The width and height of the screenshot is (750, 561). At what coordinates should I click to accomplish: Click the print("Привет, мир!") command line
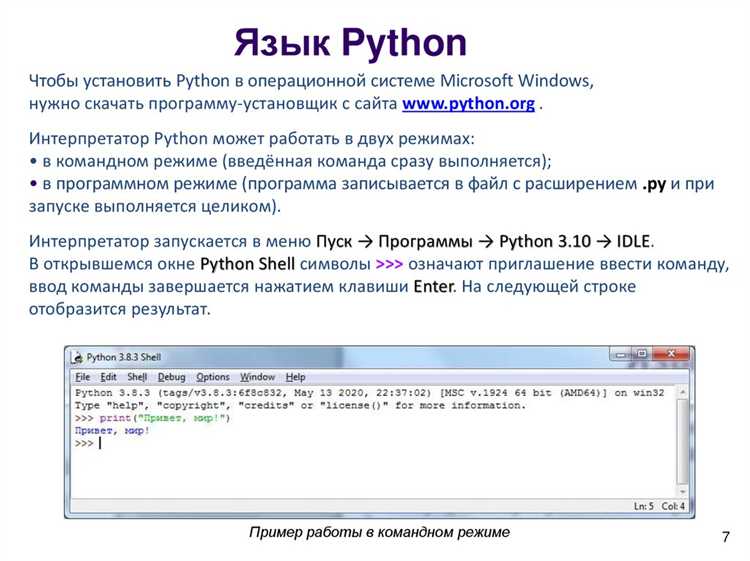152,418
